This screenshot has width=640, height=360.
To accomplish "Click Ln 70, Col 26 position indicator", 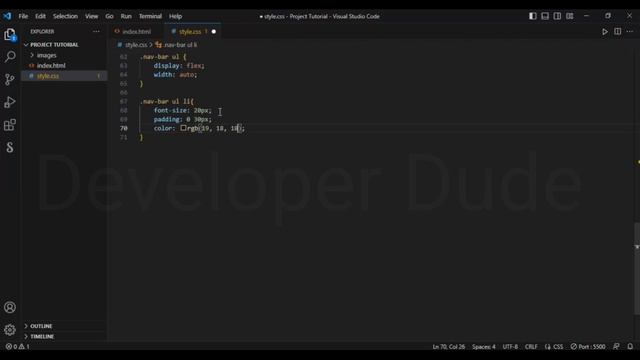I will pyautogui.click(x=449, y=347).
